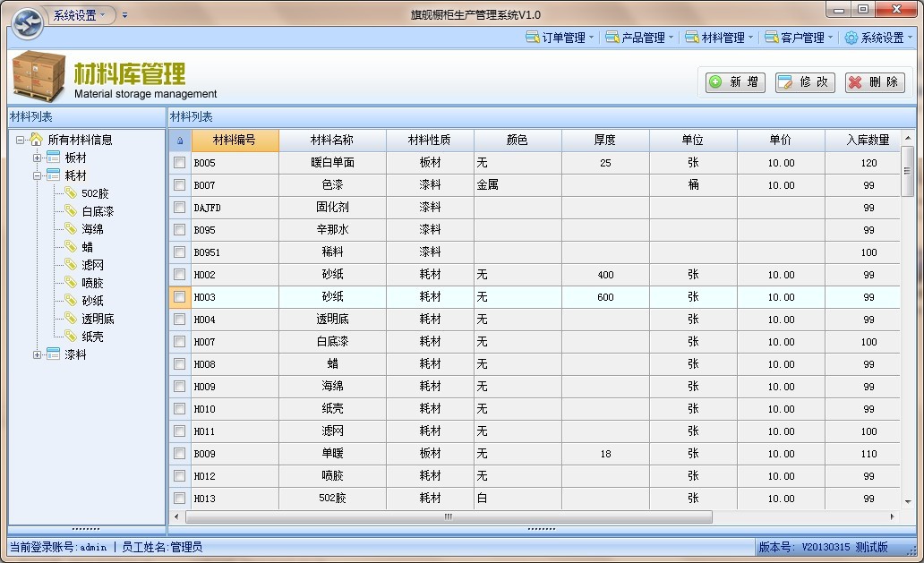Viewport: 924px width, 563px height.
Task: Toggle the checkbox for row H002
Action: pos(180,275)
